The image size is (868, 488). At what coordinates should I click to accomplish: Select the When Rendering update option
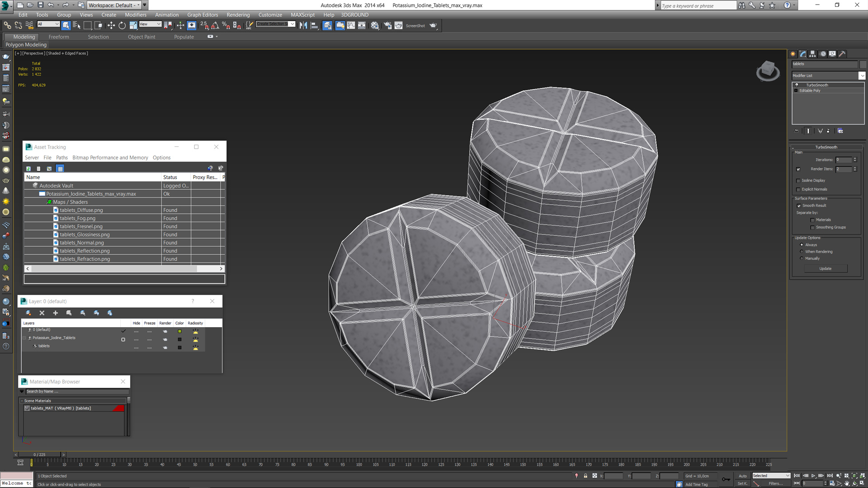(802, 252)
